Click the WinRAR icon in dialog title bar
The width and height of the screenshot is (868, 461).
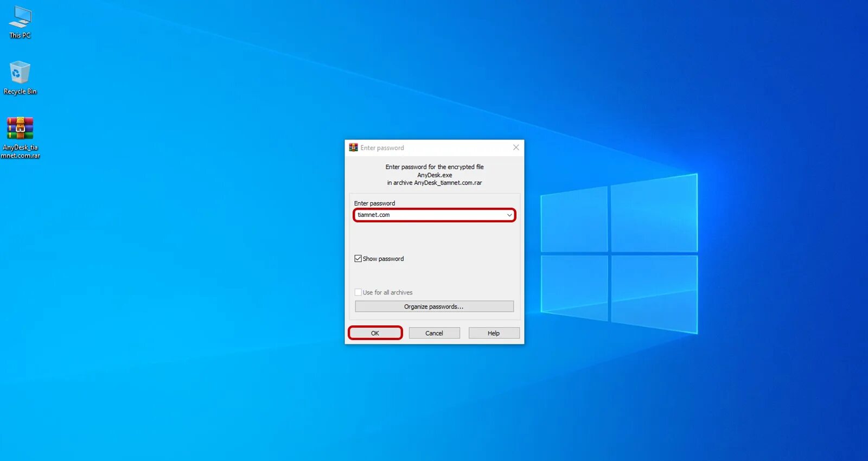(353, 148)
